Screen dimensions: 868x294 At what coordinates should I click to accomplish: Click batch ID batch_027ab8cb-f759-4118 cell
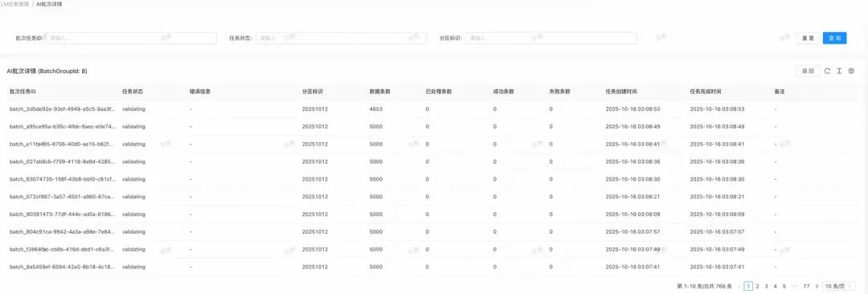pos(62,161)
